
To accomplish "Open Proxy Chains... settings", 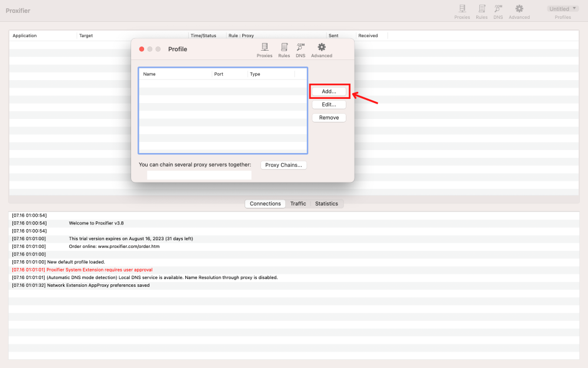I will pos(283,165).
